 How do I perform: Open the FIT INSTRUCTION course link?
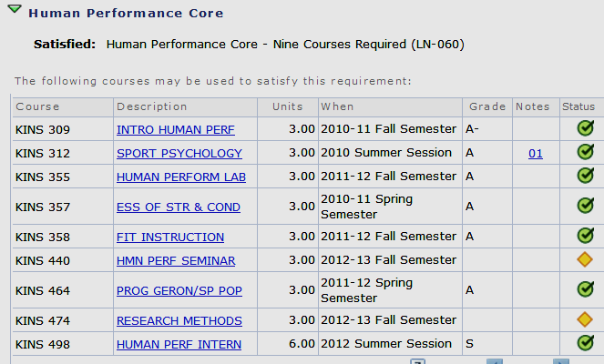170,238
